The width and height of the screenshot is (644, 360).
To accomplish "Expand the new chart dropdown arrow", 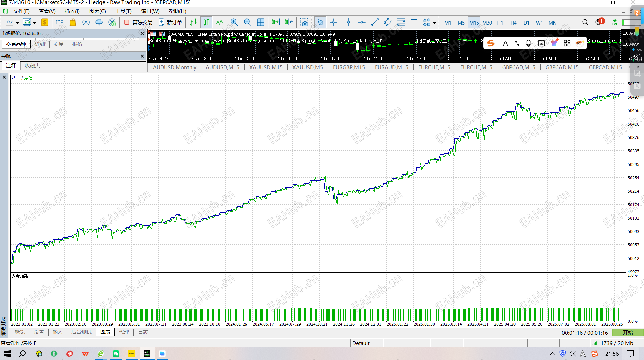I will 17,23.
